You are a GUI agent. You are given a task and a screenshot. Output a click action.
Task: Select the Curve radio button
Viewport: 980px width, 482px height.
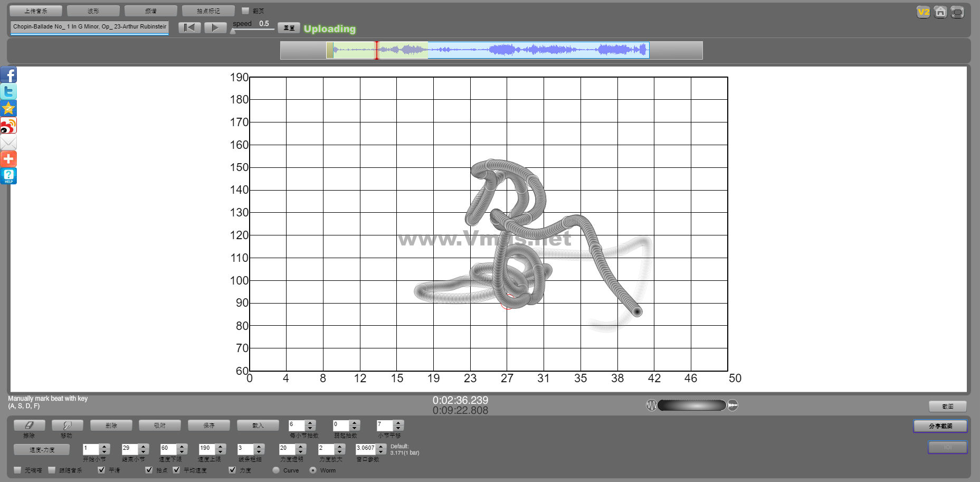click(x=276, y=470)
